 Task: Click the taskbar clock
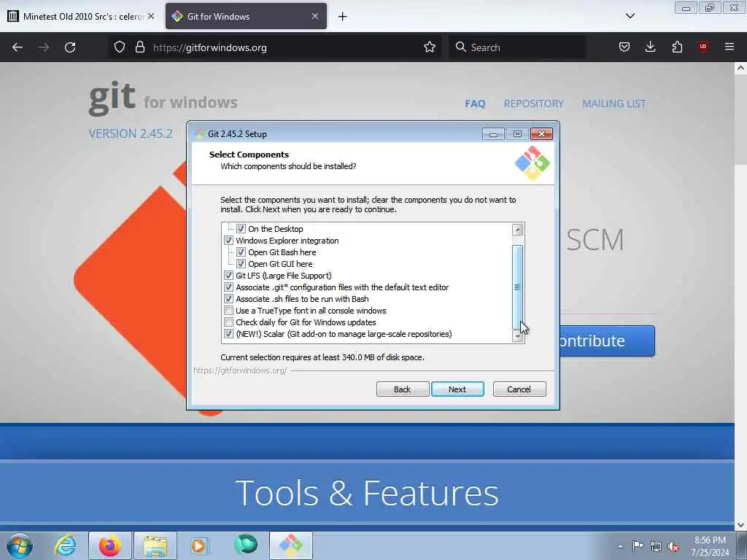pyautogui.click(x=710, y=546)
